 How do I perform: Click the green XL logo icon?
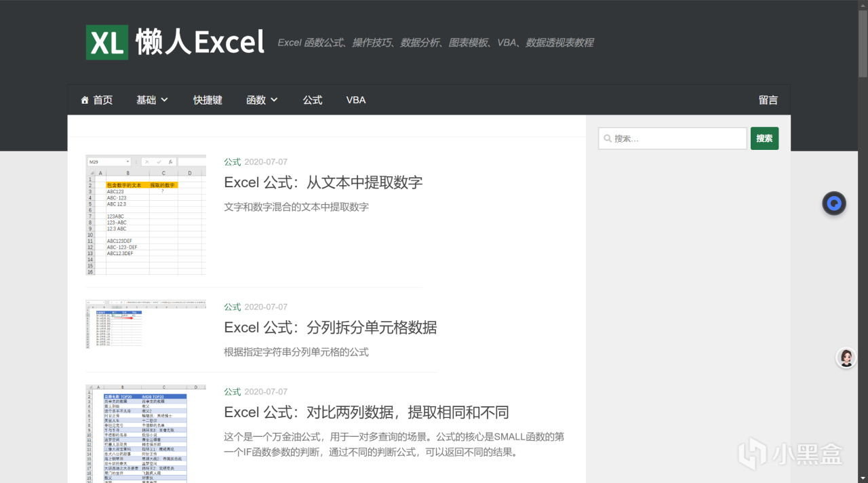[x=107, y=43]
